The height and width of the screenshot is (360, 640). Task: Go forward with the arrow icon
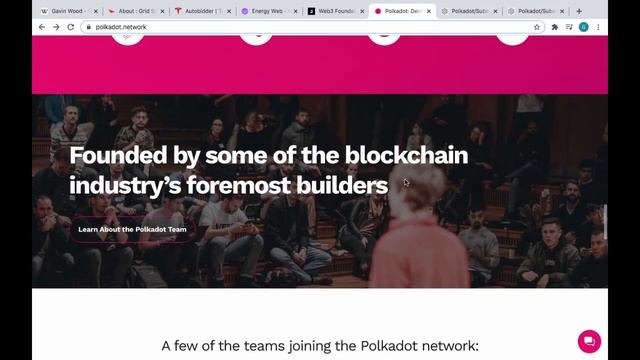(56, 27)
